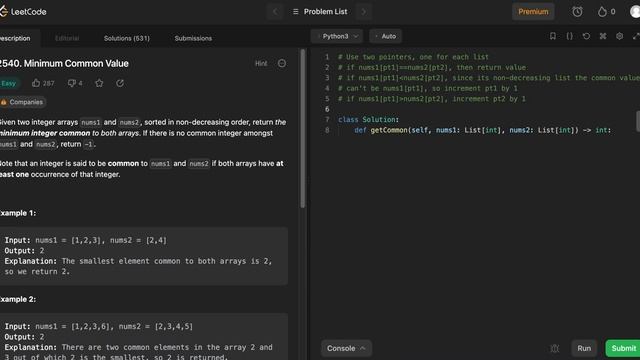The image size is (640, 360).
Task: Open the Problem List
Action: coord(325,11)
